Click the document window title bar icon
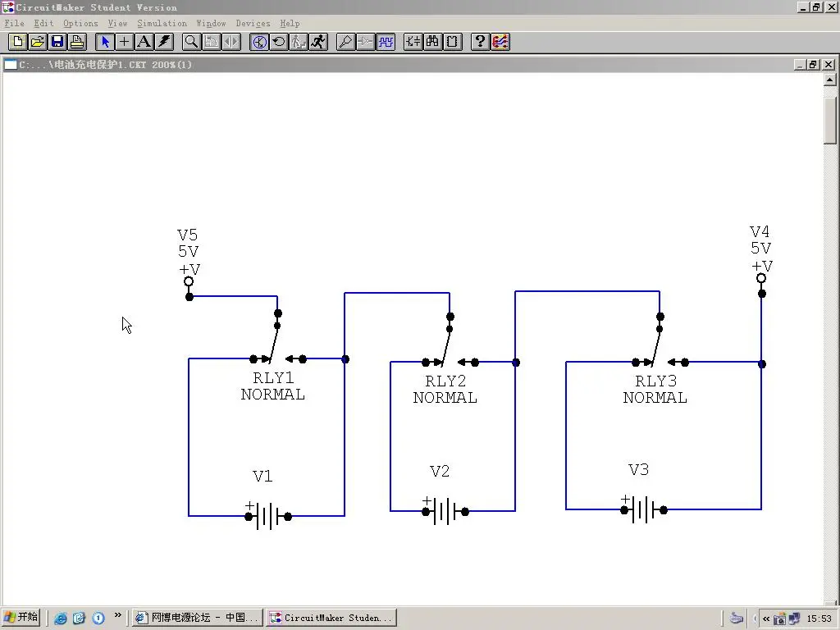 [10, 65]
